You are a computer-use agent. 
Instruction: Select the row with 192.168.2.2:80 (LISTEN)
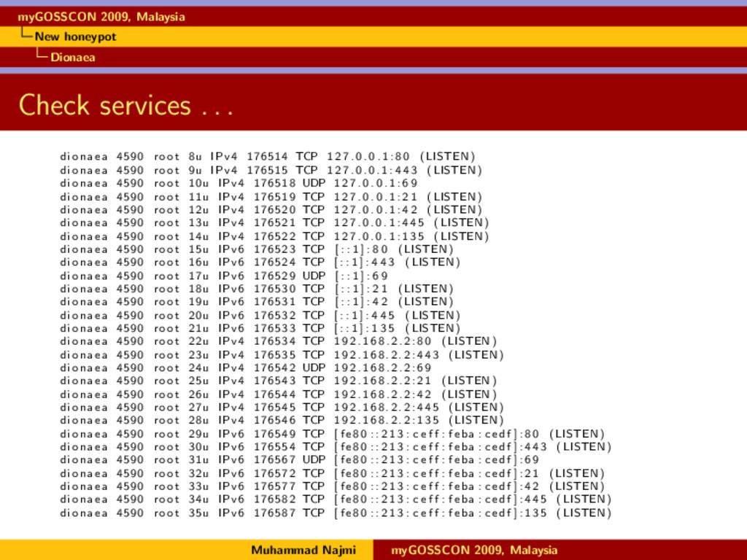pyautogui.click(x=279, y=341)
